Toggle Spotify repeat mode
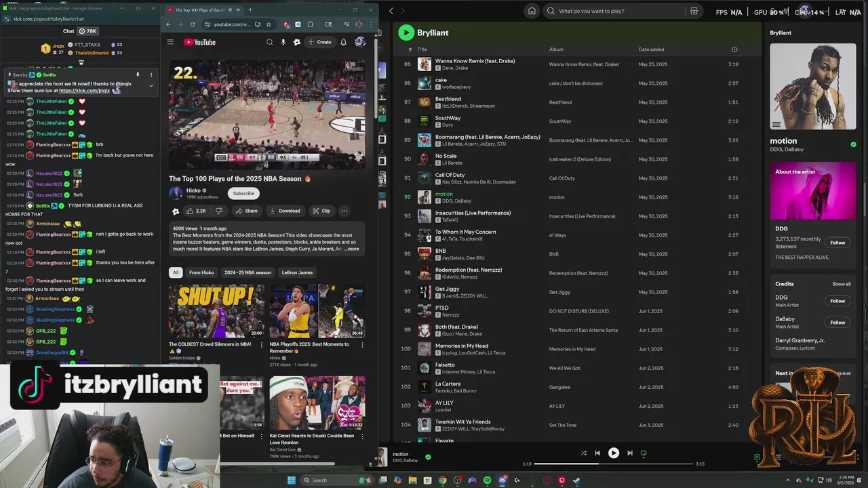The height and width of the screenshot is (488, 868). tap(644, 453)
